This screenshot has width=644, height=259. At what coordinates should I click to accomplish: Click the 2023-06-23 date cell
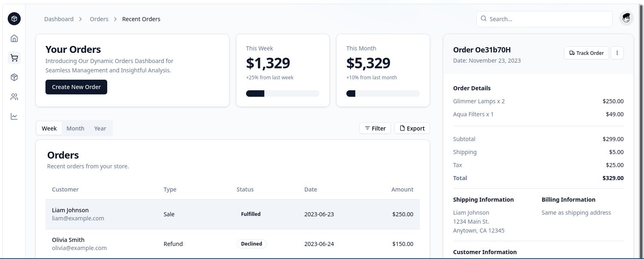coord(319,214)
